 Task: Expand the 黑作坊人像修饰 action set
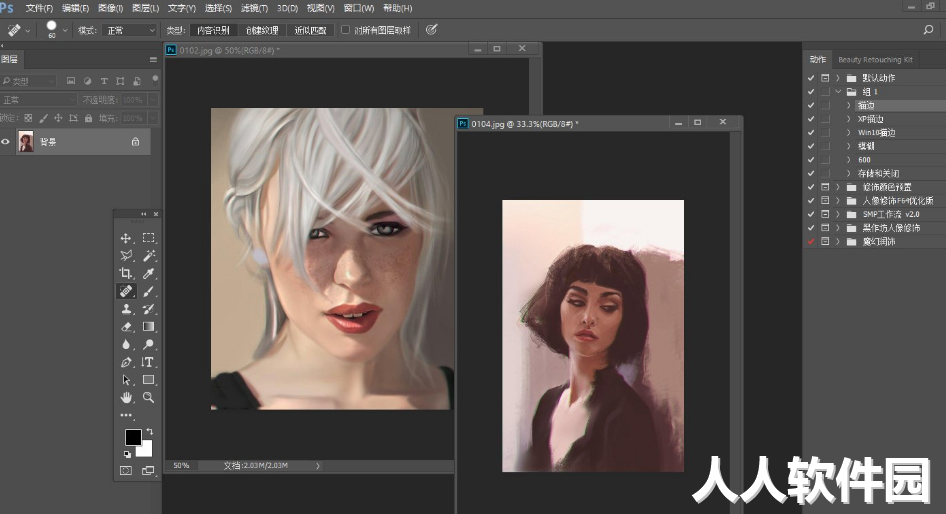tap(838, 227)
